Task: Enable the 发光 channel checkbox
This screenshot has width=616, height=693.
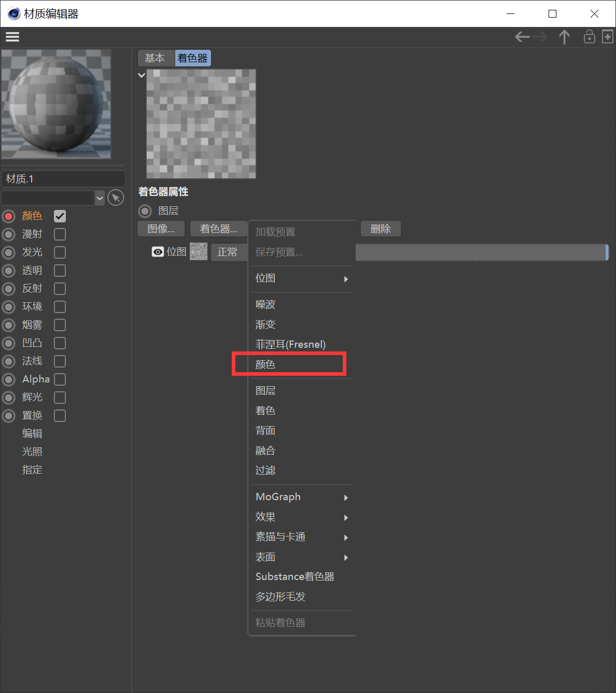Action: [x=60, y=252]
